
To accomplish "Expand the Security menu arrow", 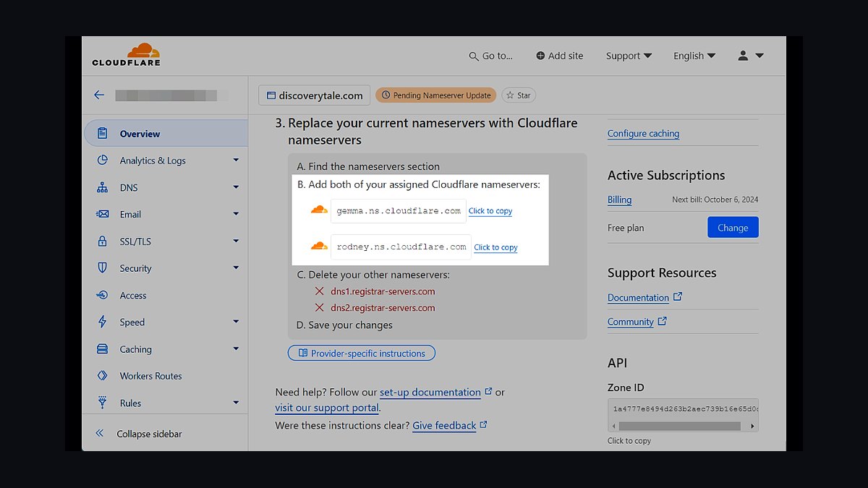I will point(236,268).
